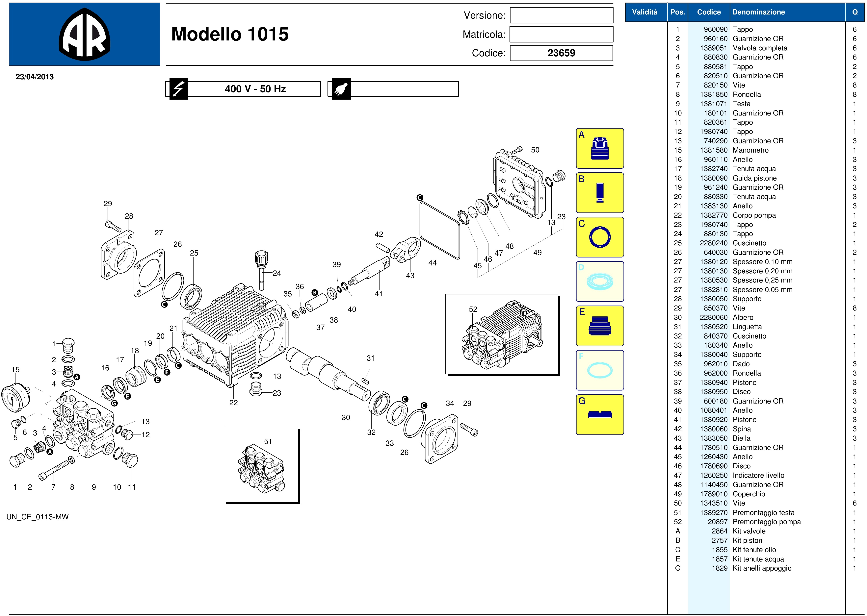The width and height of the screenshot is (867, 616).
Task: Click the Validità column header
Action: (645, 12)
